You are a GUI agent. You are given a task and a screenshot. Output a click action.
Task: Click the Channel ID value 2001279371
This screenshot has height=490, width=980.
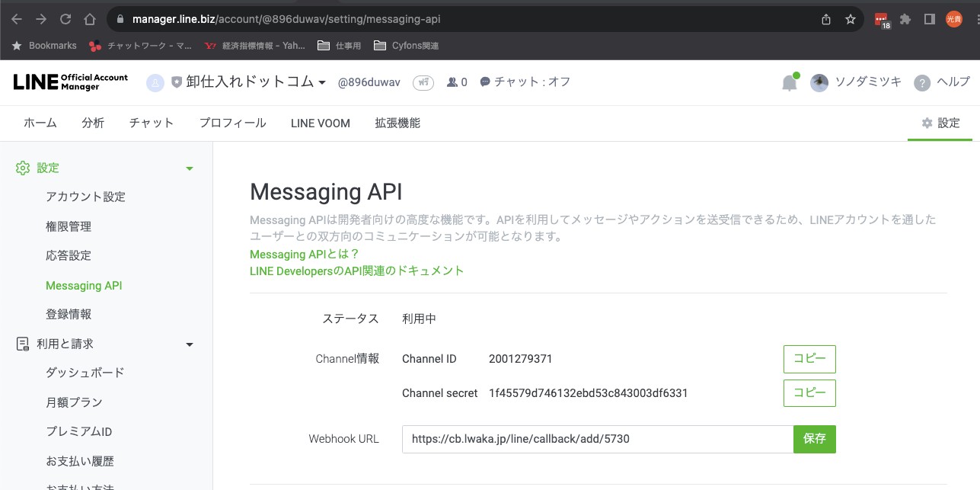[521, 359]
